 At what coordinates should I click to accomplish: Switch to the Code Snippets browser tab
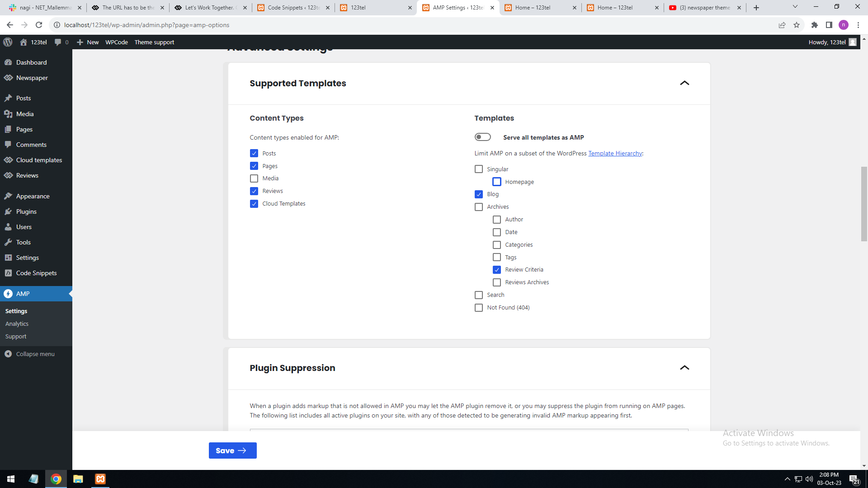pyautogui.click(x=294, y=8)
